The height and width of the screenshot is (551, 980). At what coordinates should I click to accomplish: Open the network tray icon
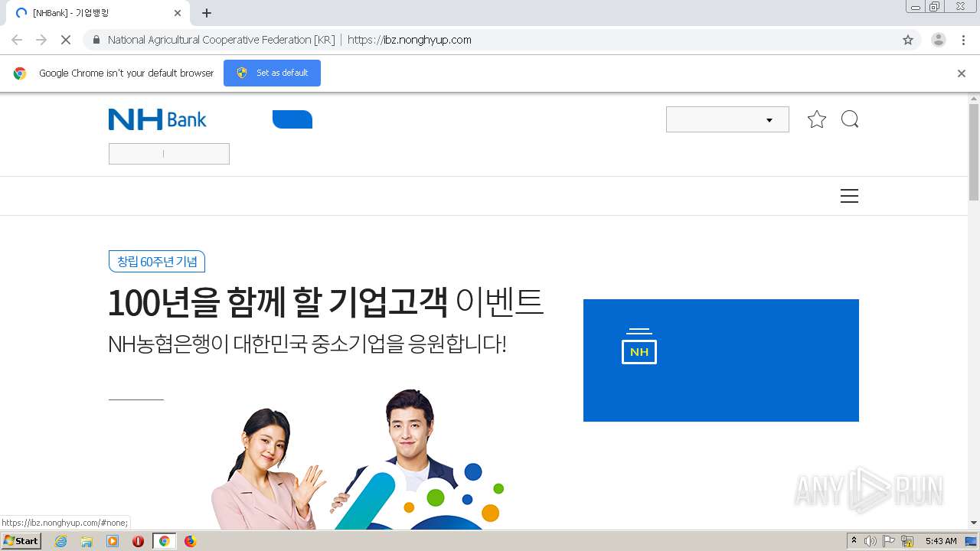click(907, 541)
